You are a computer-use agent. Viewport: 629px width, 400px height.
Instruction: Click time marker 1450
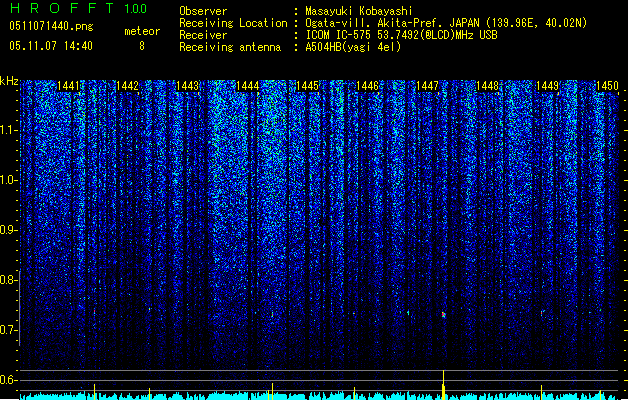pyautogui.click(x=607, y=86)
